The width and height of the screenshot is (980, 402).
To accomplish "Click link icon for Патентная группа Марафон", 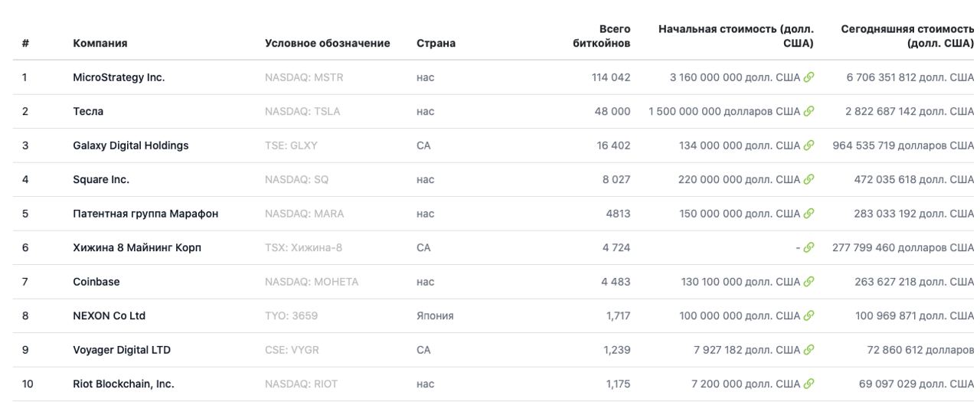I will tap(808, 214).
